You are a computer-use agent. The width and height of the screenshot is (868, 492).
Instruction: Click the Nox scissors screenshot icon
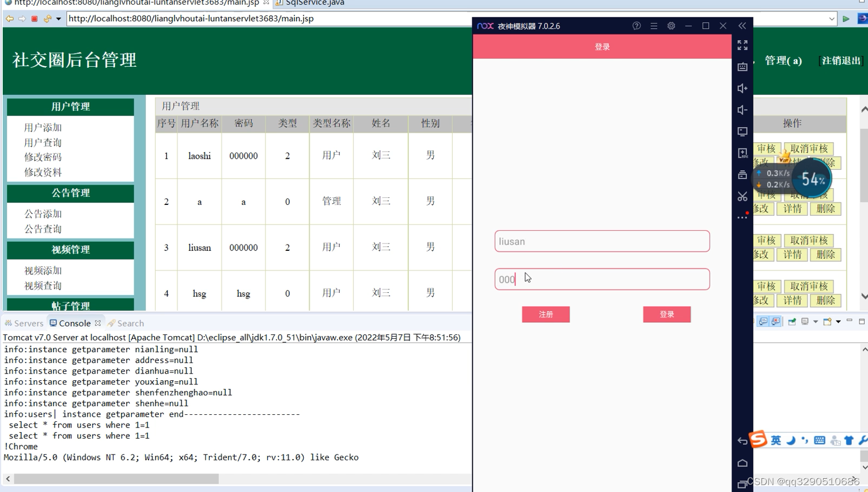click(742, 196)
